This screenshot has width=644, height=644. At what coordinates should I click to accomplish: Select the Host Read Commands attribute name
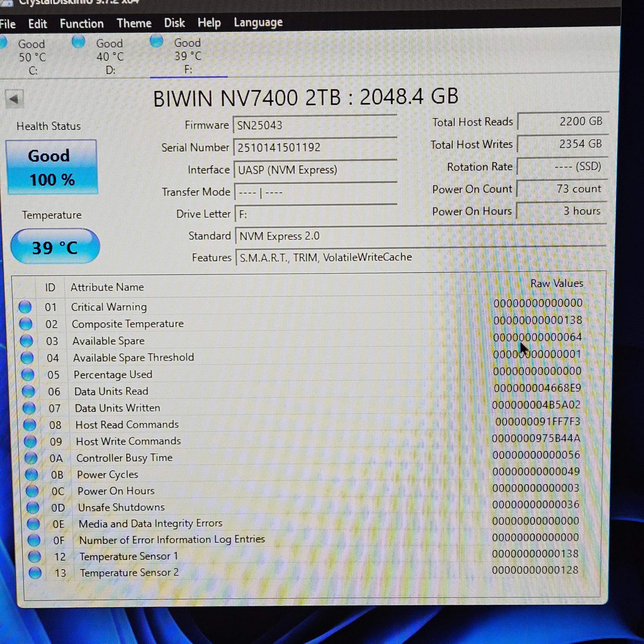pos(127,425)
